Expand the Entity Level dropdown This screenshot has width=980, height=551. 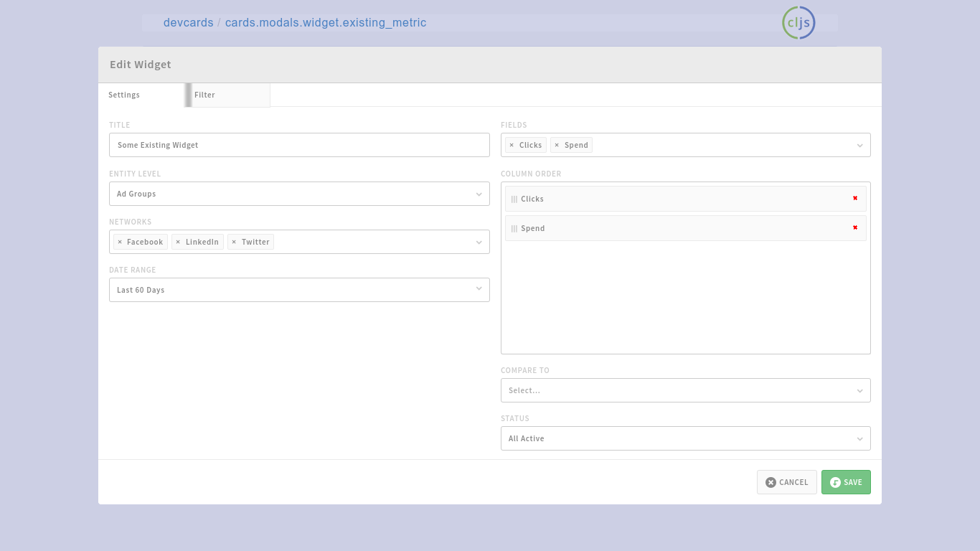click(299, 194)
